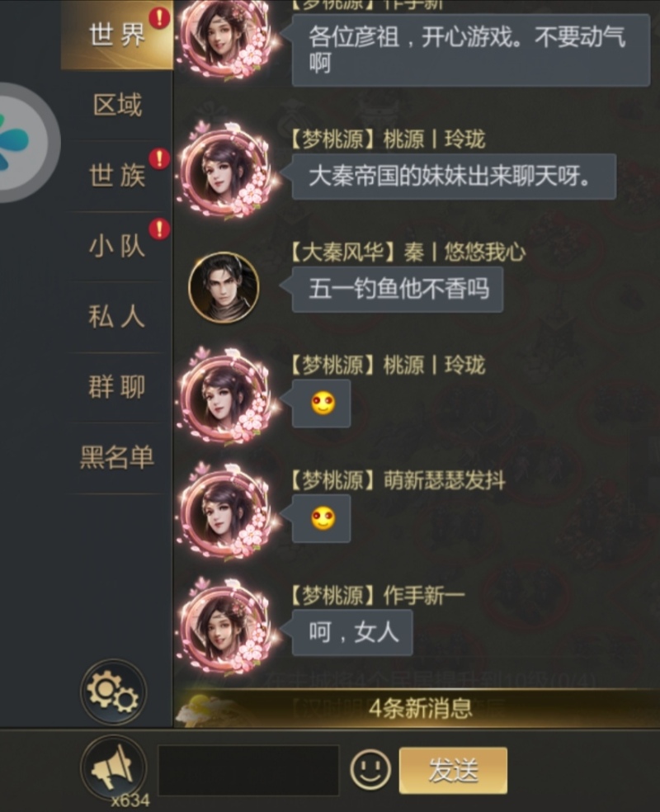This screenshot has height=812, width=660.
Task: Focus the chat message input box
Action: pyautogui.click(x=248, y=770)
